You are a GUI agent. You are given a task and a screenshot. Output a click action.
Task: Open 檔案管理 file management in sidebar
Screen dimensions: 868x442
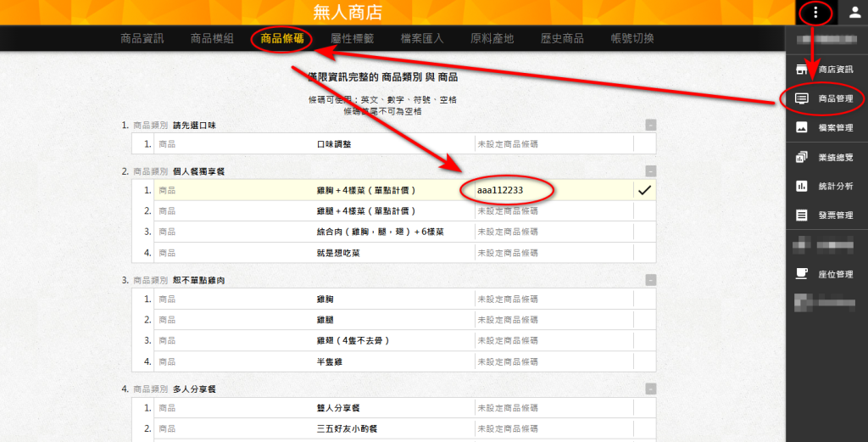coord(826,127)
